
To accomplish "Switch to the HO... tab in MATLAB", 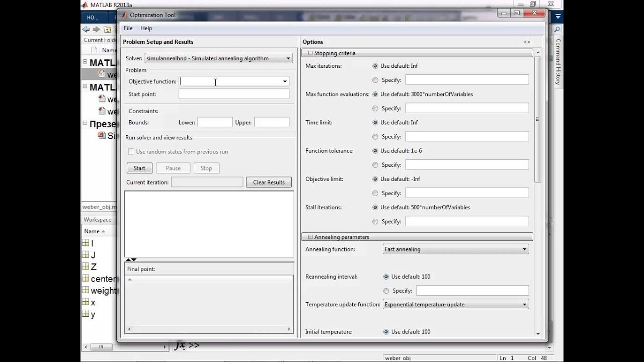I will click(x=93, y=17).
